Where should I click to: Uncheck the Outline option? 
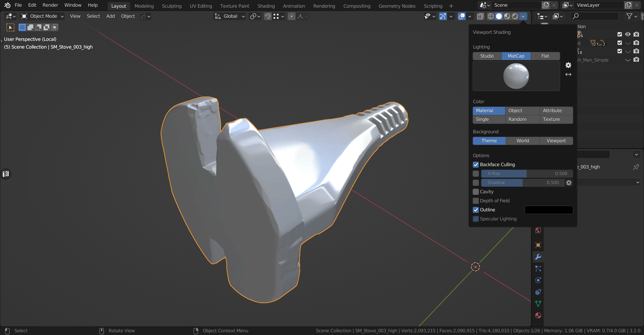tap(476, 210)
